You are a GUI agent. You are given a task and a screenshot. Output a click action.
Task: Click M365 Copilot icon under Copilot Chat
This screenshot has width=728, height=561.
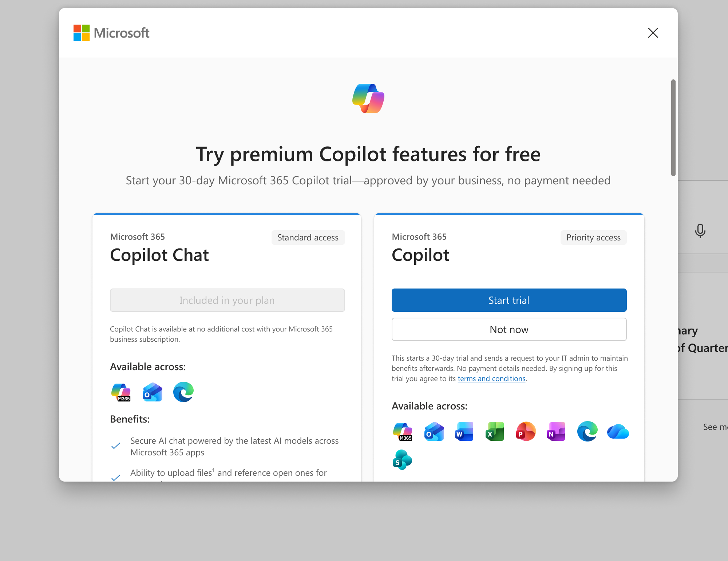click(x=121, y=392)
